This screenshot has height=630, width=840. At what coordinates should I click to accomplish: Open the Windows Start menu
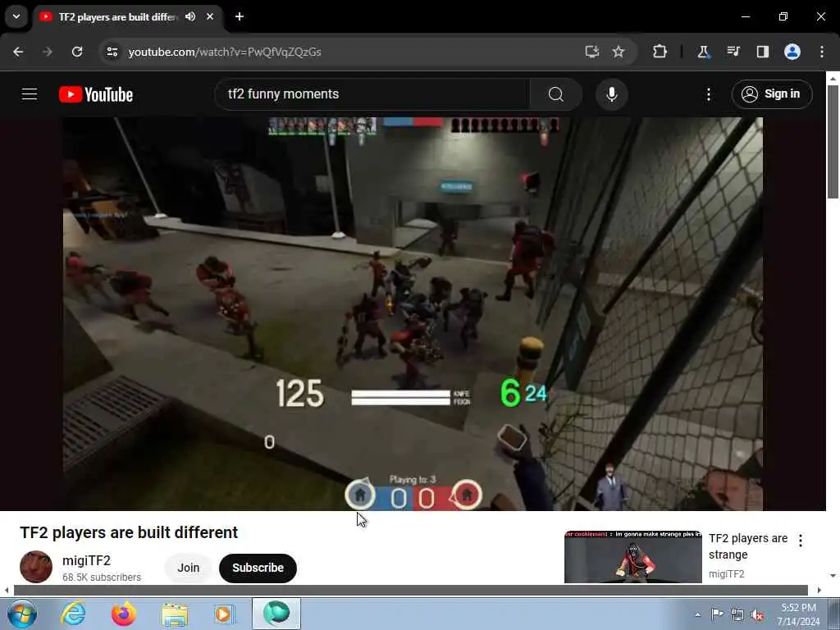[x=22, y=614]
